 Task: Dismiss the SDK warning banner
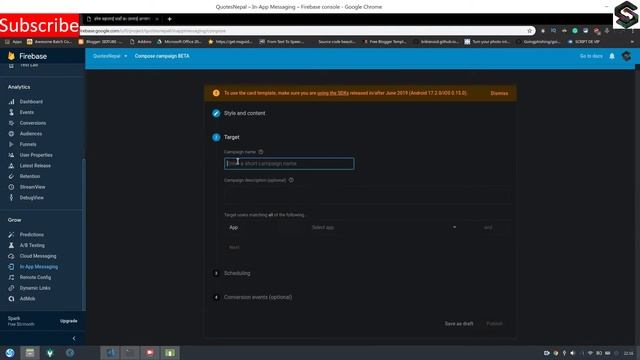click(x=499, y=93)
